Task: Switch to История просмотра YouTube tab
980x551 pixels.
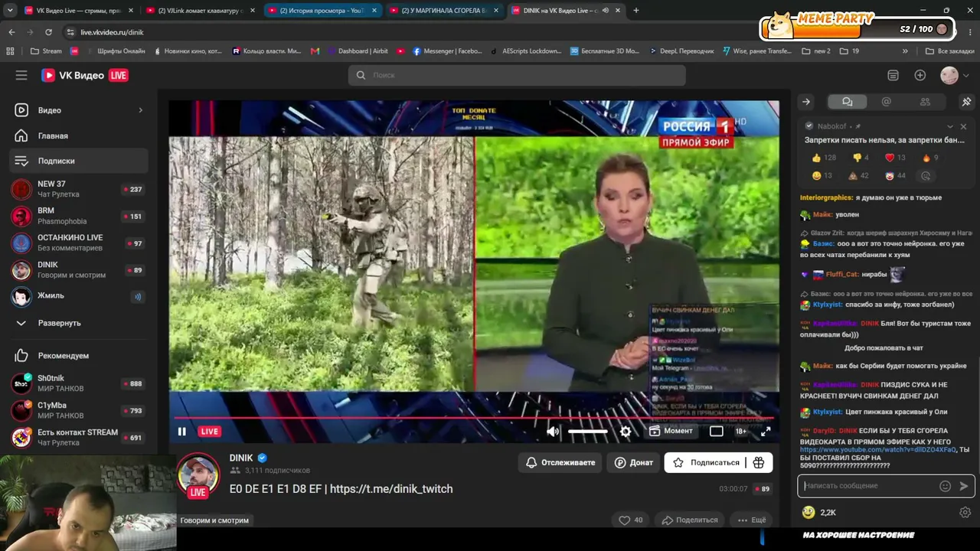Action: click(x=322, y=11)
